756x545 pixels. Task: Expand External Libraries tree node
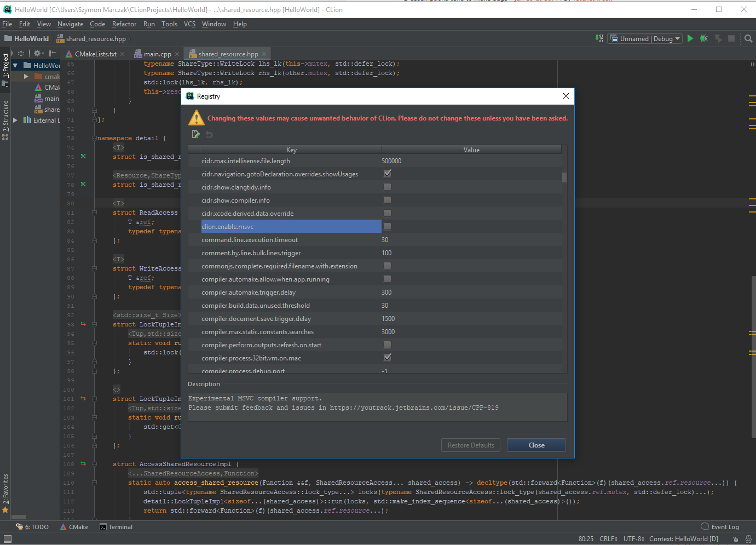coord(15,121)
